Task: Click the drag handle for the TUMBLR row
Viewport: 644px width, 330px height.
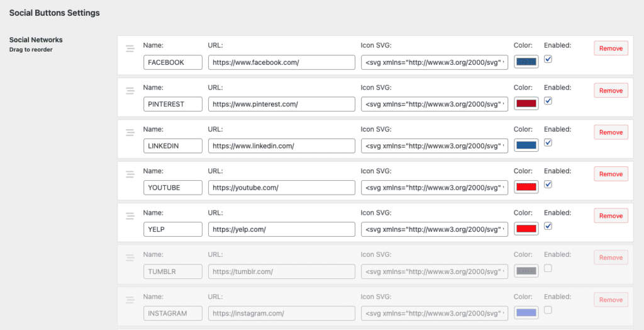Action: pyautogui.click(x=130, y=258)
